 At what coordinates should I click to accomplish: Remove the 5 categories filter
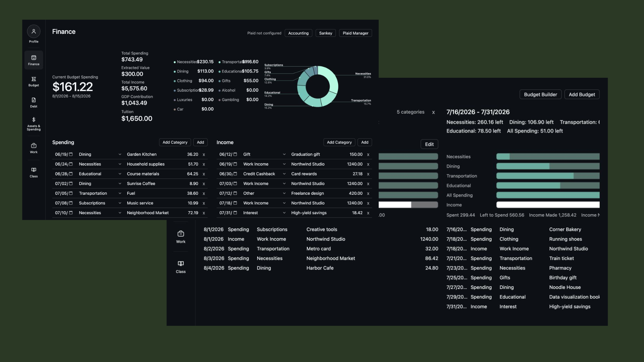pos(433,112)
